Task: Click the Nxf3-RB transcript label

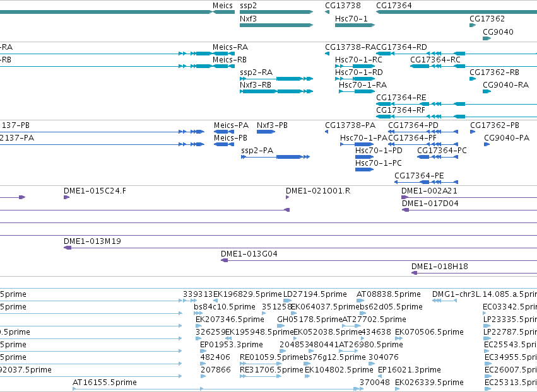Action: pyautogui.click(x=256, y=85)
